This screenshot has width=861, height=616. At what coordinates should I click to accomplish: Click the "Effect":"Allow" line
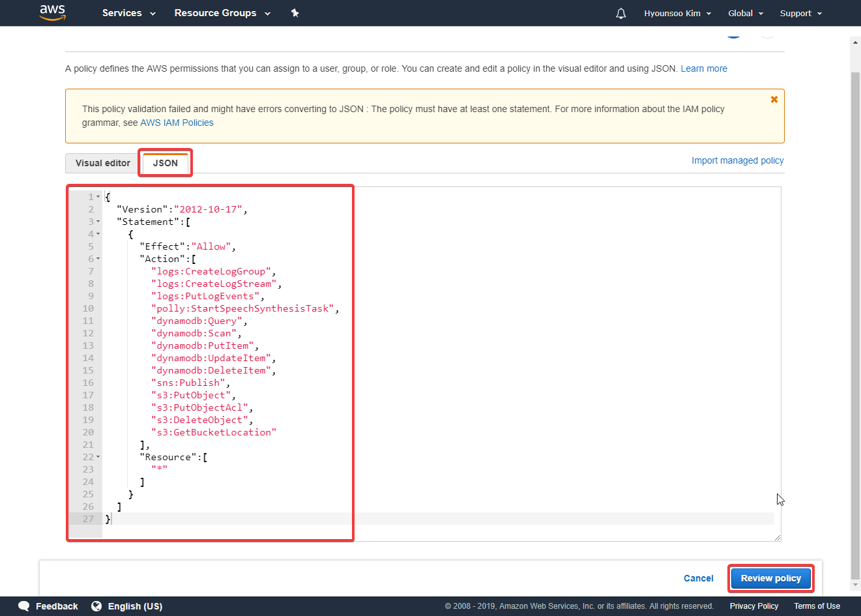(188, 246)
